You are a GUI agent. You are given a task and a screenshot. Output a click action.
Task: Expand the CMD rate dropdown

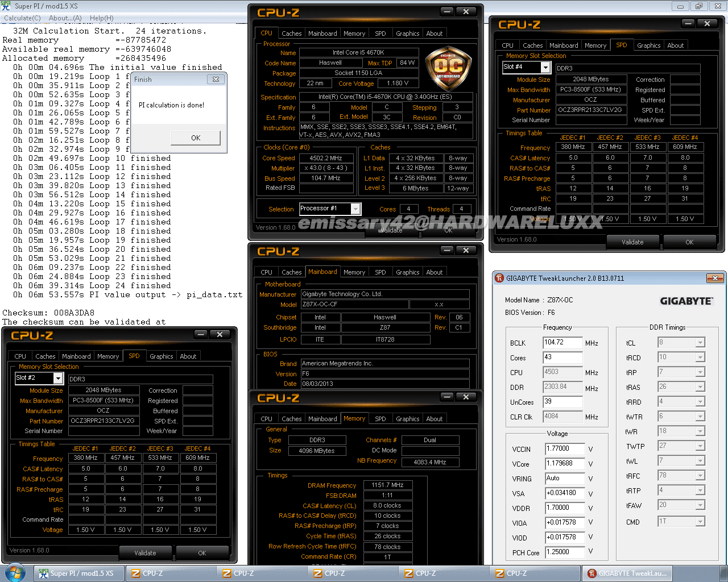[700, 521]
